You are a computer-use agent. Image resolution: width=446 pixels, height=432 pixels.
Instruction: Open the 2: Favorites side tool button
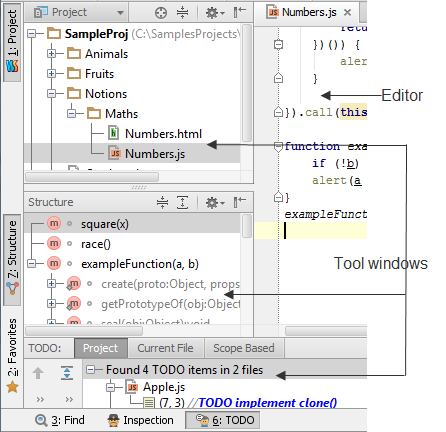(x=12, y=355)
